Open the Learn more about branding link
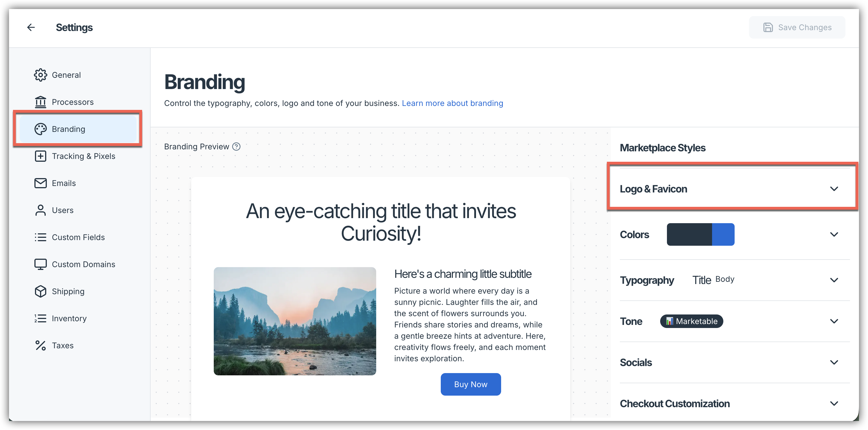 click(x=452, y=103)
